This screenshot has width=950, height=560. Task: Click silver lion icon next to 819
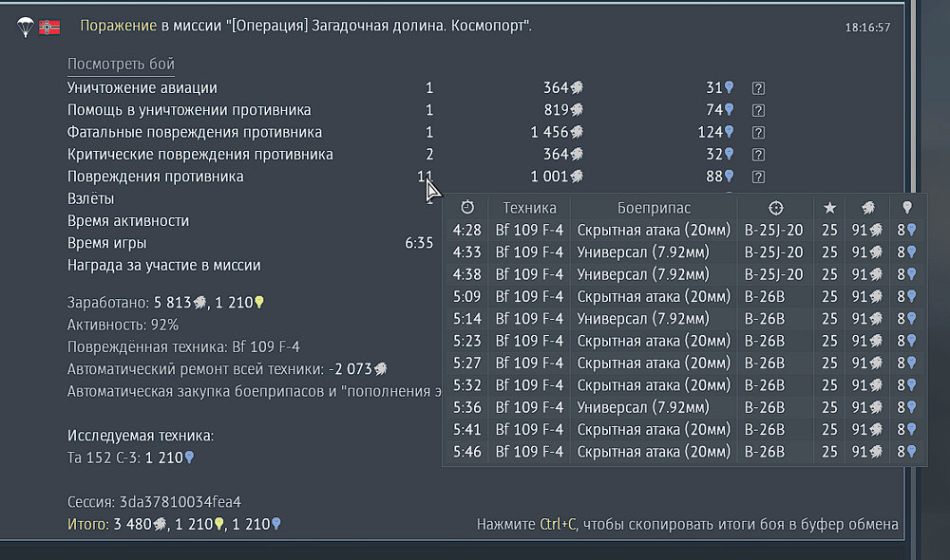tap(577, 109)
